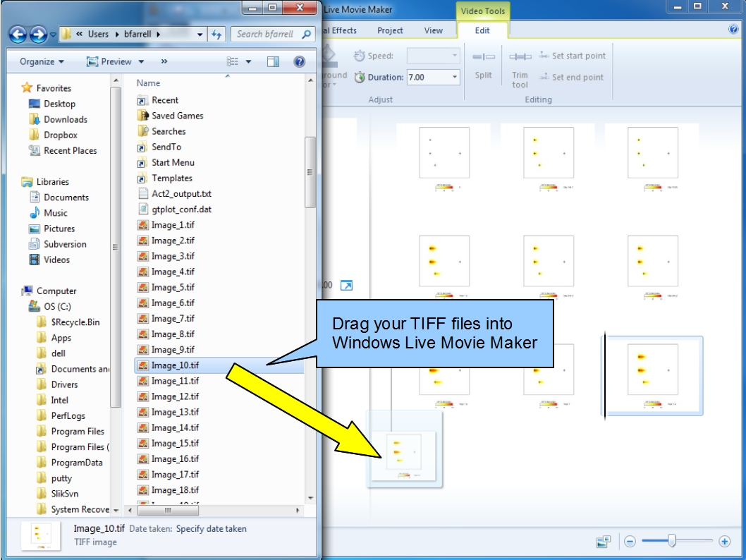Click Set start point in Movie Maker
This screenshot has height=560, width=746.
[x=573, y=56]
